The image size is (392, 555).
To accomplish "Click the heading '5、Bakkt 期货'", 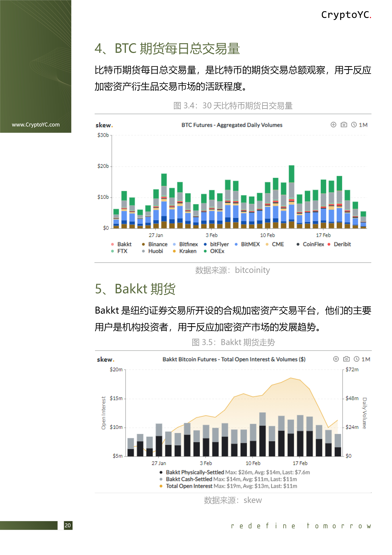I will click(x=135, y=289).
